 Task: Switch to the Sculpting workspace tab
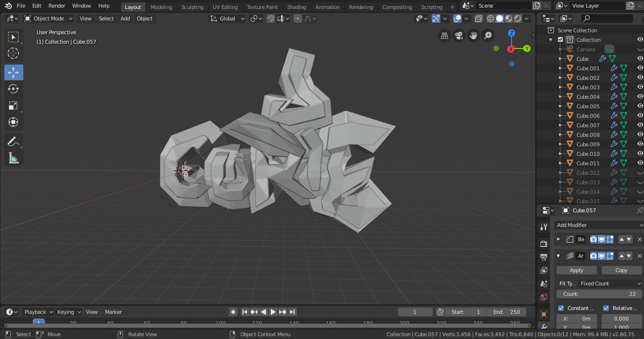pyautogui.click(x=192, y=7)
